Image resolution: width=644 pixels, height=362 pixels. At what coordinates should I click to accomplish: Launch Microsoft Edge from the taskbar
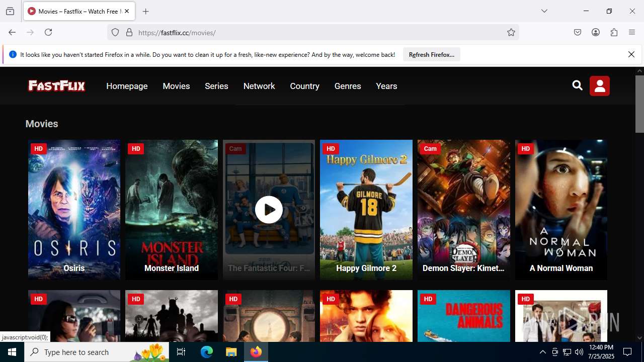coord(207,352)
